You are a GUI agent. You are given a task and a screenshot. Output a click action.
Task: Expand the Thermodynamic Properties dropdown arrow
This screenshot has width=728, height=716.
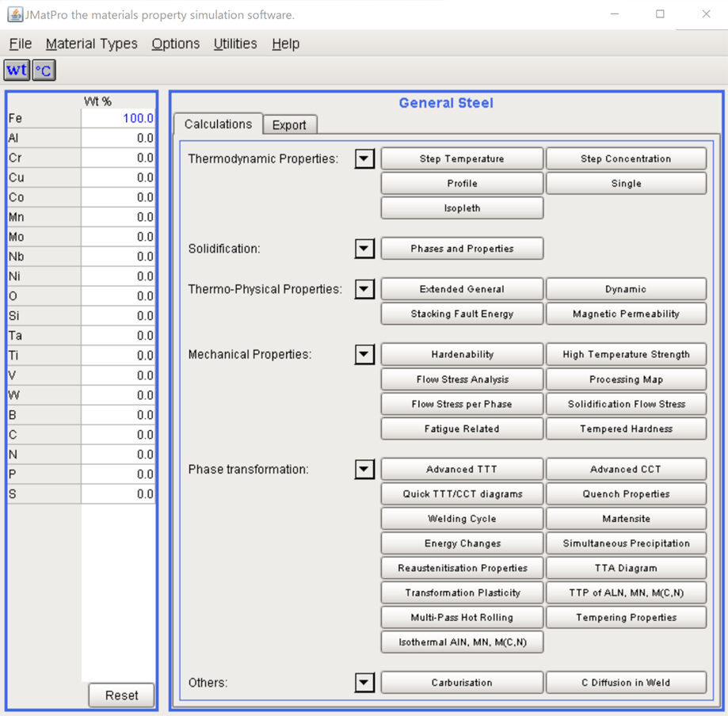pyautogui.click(x=364, y=158)
